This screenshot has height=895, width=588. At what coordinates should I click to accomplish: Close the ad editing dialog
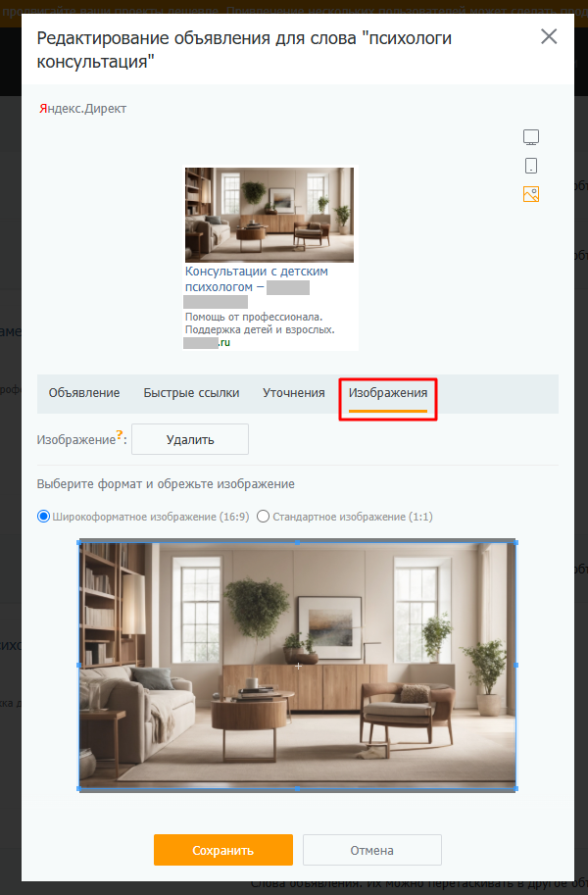549,36
